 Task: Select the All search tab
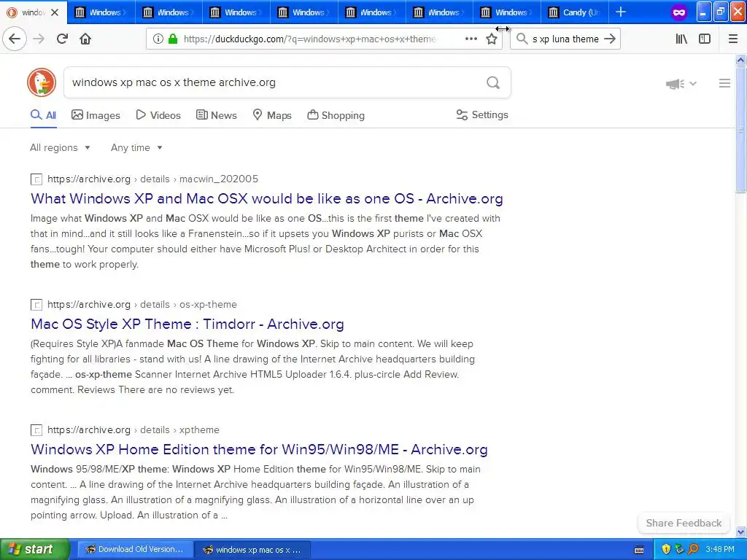pos(43,115)
